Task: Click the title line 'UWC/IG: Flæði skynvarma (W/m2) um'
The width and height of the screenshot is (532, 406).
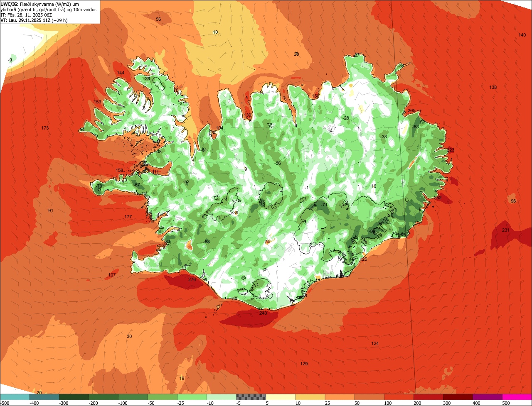Action: [40, 4]
